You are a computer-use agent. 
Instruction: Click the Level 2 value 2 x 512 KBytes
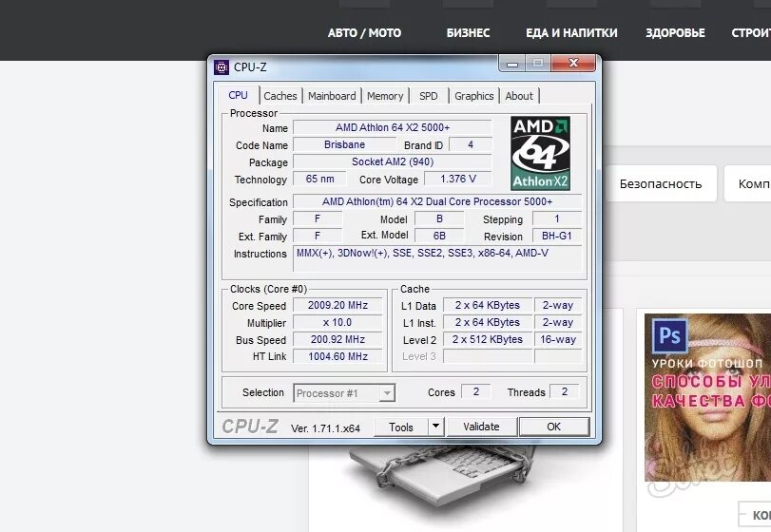488,339
